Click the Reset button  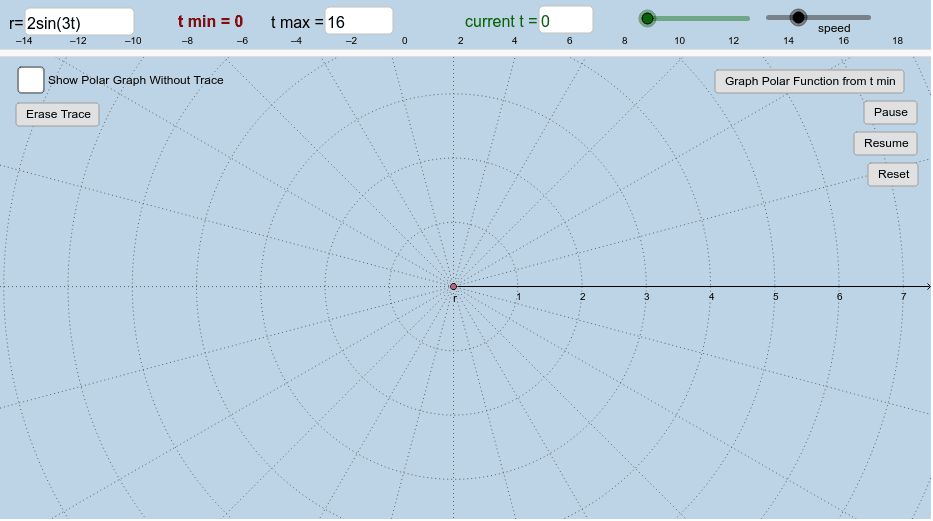(x=893, y=174)
